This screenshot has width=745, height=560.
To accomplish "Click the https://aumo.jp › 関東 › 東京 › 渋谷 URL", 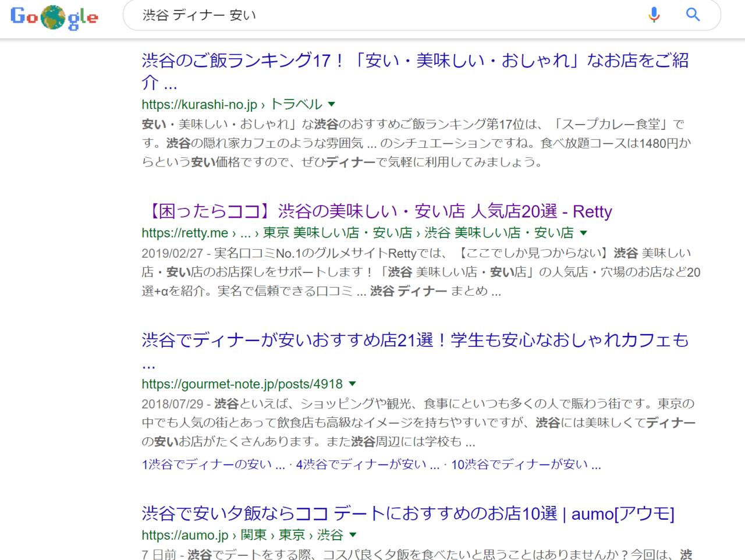I will (x=242, y=535).
